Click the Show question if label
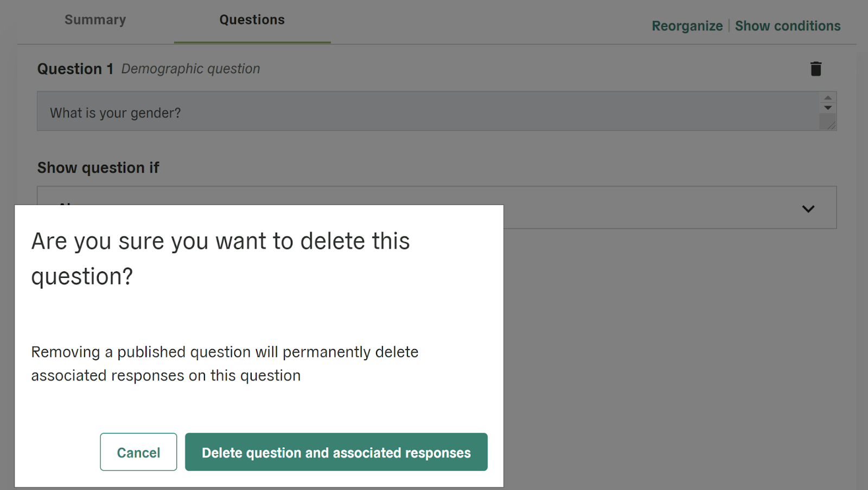 coord(98,168)
